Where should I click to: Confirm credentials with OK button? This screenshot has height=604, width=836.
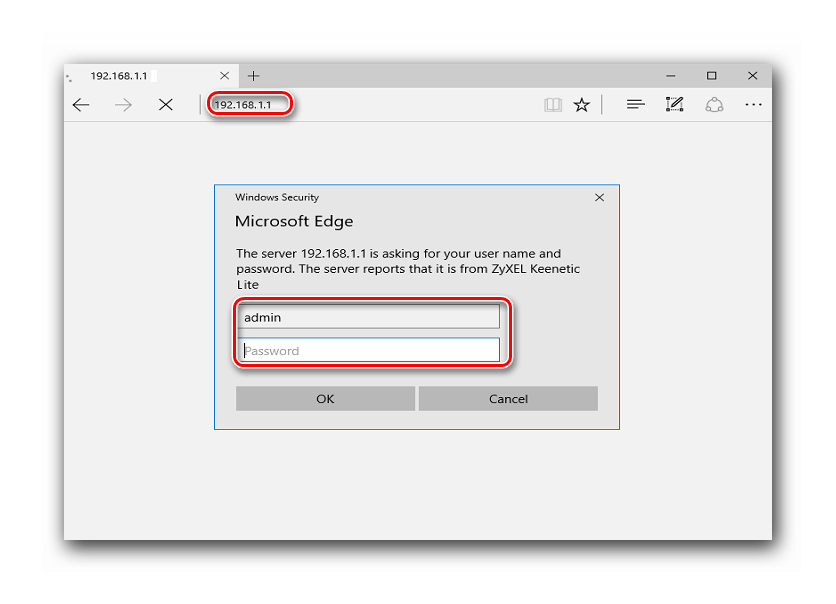click(x=325, y=399)
